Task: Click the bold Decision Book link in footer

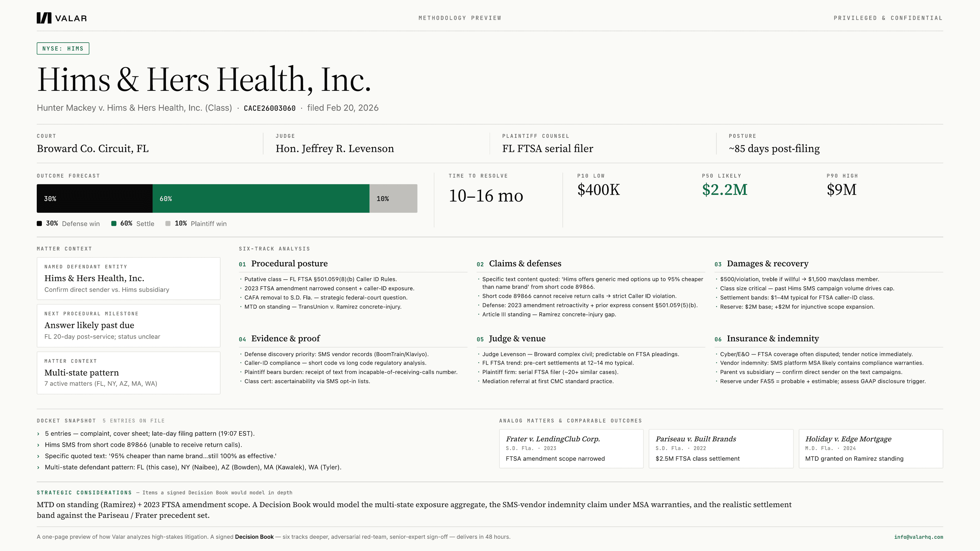Action: (254, 537)
